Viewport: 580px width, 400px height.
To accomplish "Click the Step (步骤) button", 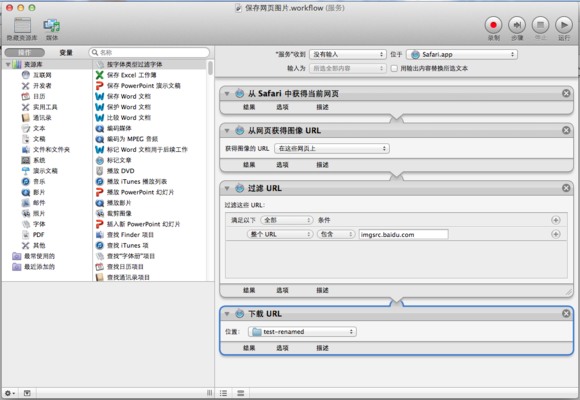I will click(517, 25).
